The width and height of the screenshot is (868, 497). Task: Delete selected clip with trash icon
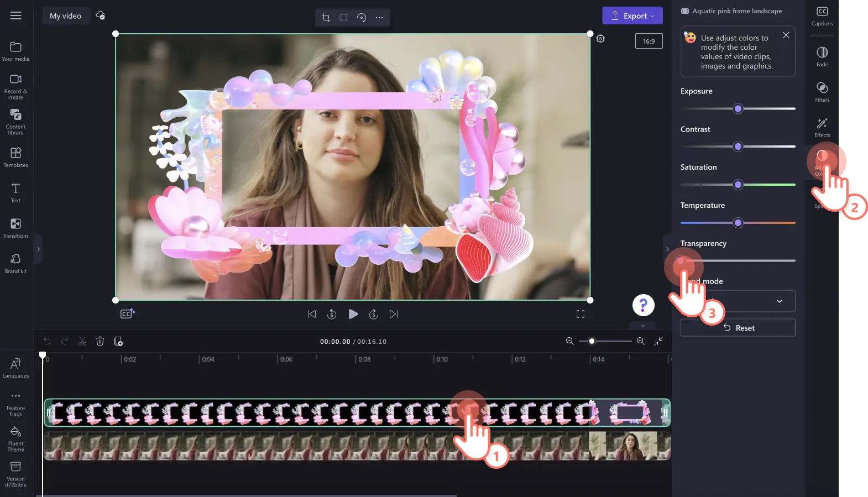point(100,341)
